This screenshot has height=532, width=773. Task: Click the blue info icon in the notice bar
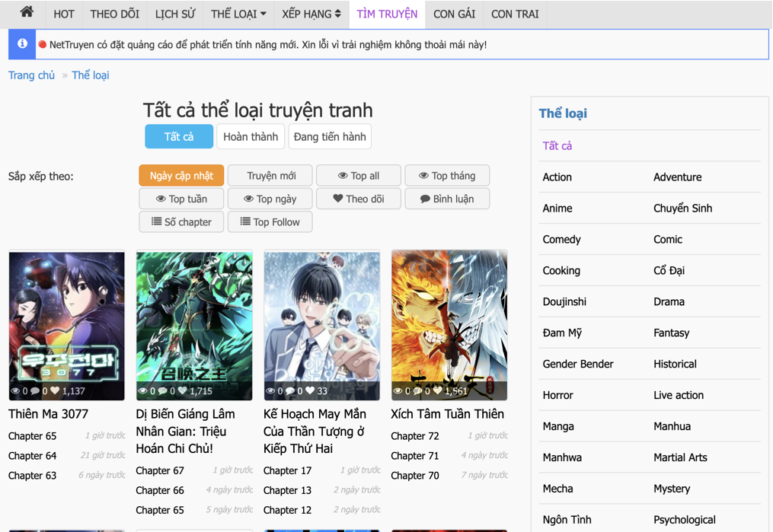pos(22,44)
